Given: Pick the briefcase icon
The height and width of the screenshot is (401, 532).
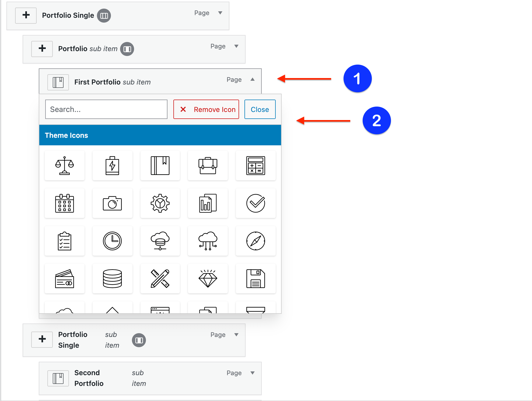Looking at the screenshot, I should (208, 166).
